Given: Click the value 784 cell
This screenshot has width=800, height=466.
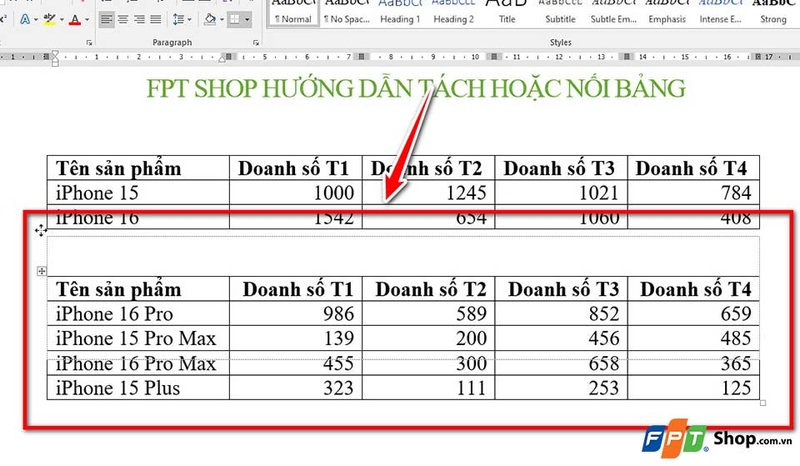Looking at the screenshot, I should pos(693,193).
